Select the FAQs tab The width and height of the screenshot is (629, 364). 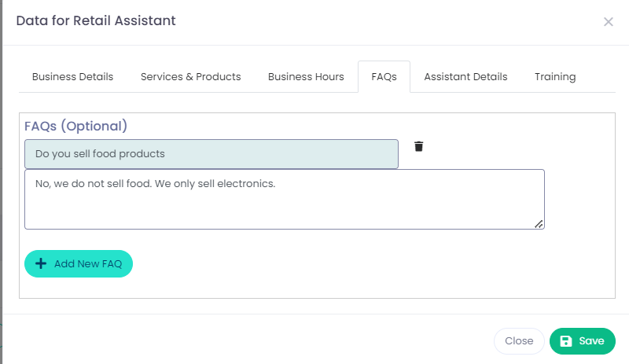[x=384, y=77]
